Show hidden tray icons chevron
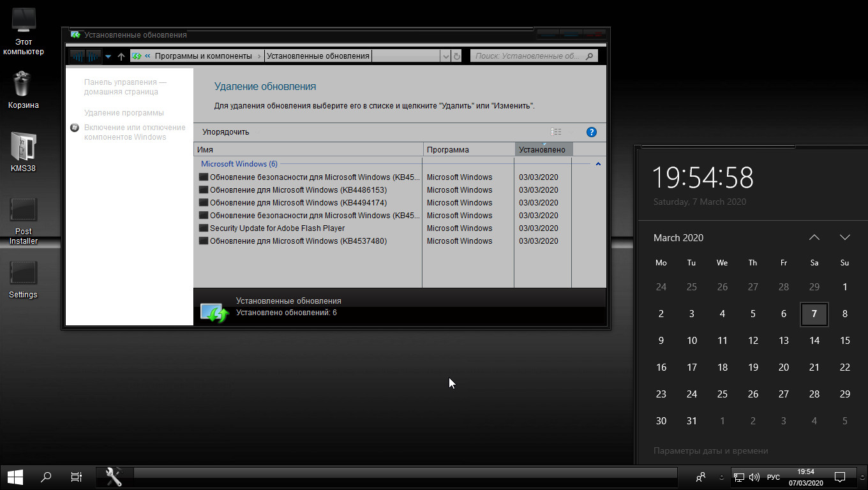Viewport: 868px width, 490px height. (x=722, y=477)
